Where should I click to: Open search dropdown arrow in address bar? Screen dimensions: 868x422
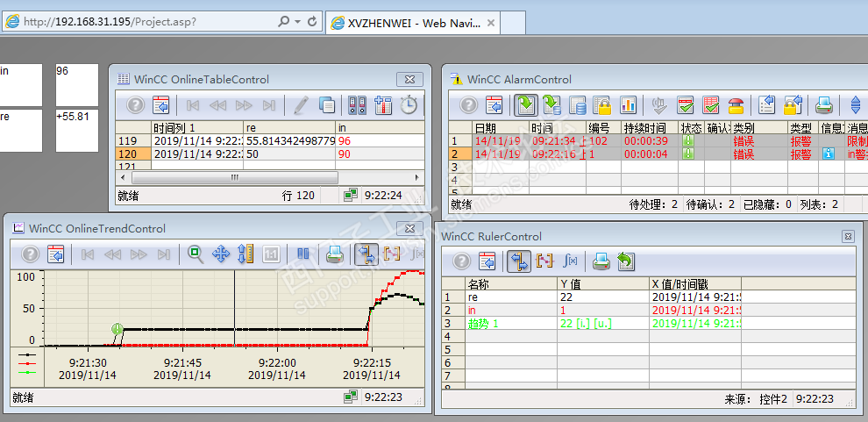[297, 22]
